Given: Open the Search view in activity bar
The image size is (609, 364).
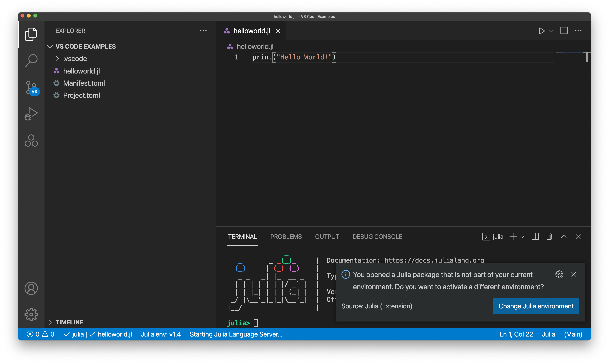Looking at the screenshot, I should (x=31, y=60).
